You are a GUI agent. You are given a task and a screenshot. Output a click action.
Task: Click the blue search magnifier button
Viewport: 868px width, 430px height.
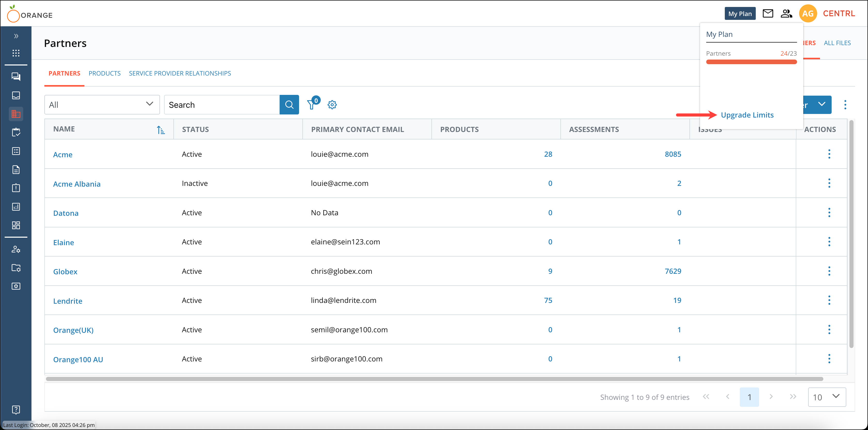click(289, 105)
